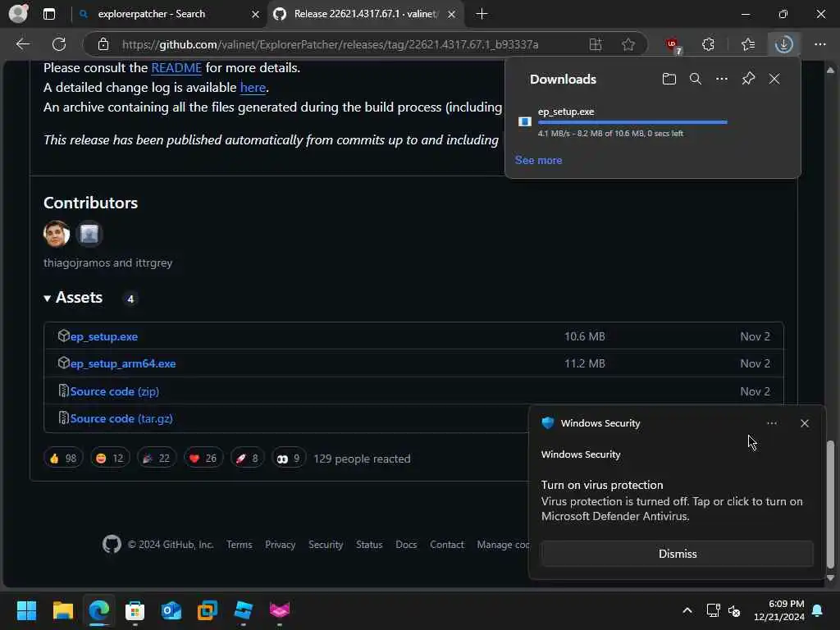Download ep_setup_arm64.exe asset
The height and width of the screenshot is (630, 840).
pyautogui.click(x=123, y=363)
